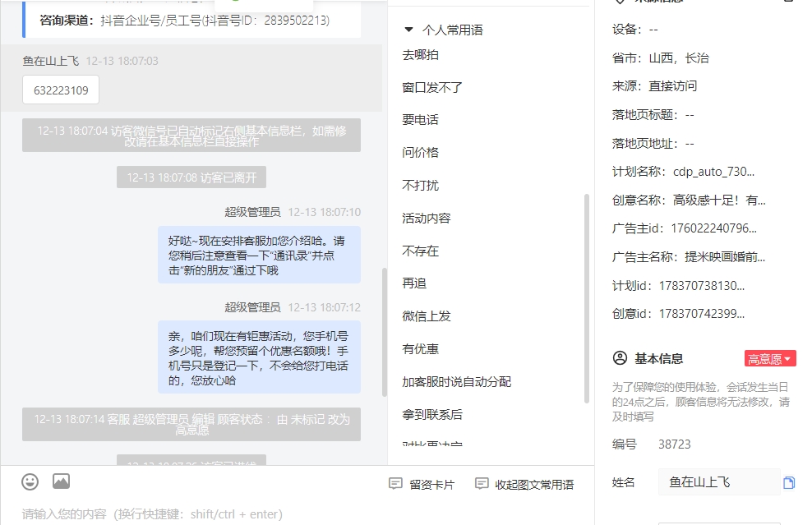812x525 pixels.
Task: Insert quick phrase 加客服时说自动分配
Action: 457,381
